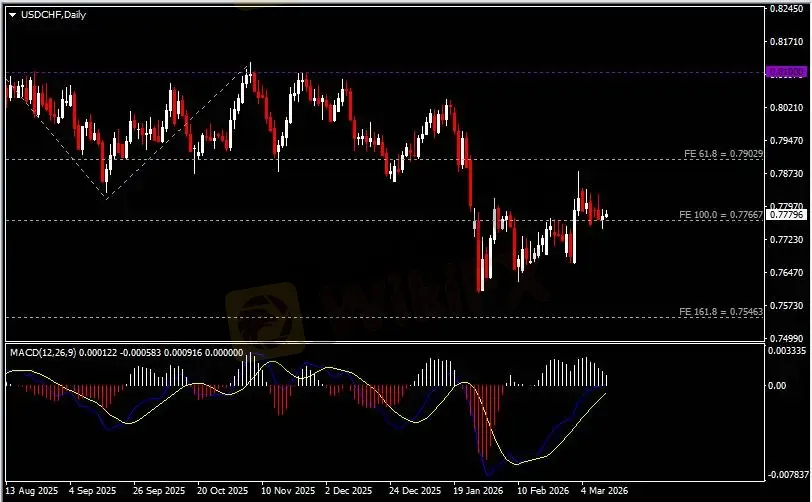The width and height of the screenshot is (812, 502).
Task: Click the triangle icon beside USDCHF,Daily
Action: [12, 13]
